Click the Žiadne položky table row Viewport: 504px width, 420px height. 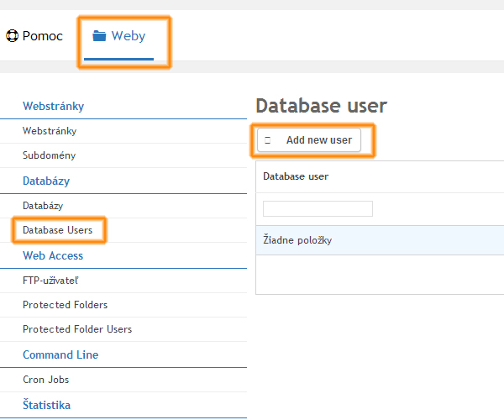(378, 241)
